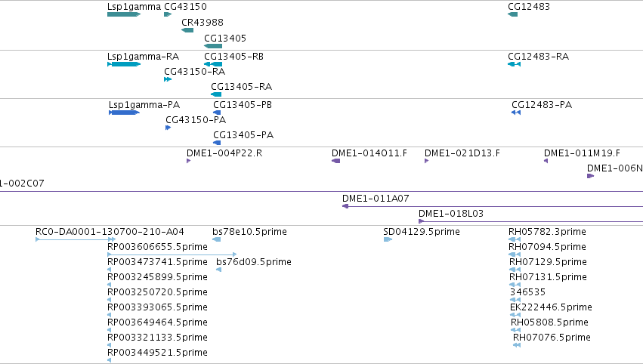
Task: Select EK222446.5prime EST label
Action: (551, 307)
